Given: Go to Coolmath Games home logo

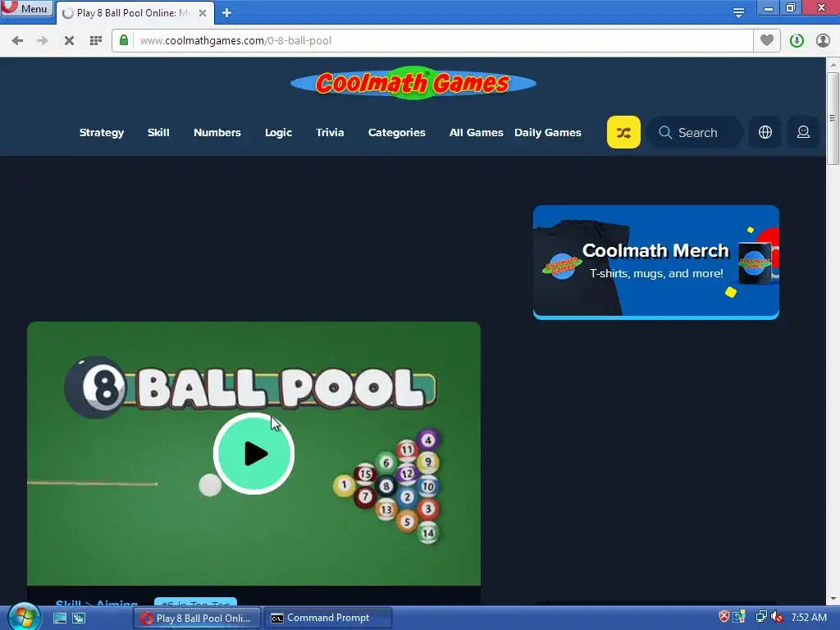Looking at the screenshot, I should [x=413, y=83].
